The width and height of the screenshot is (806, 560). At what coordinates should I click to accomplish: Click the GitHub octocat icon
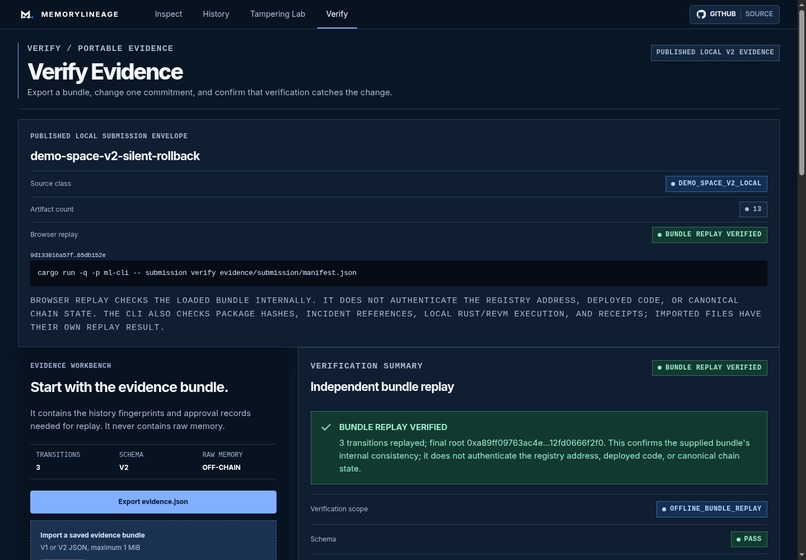point(701,14)
